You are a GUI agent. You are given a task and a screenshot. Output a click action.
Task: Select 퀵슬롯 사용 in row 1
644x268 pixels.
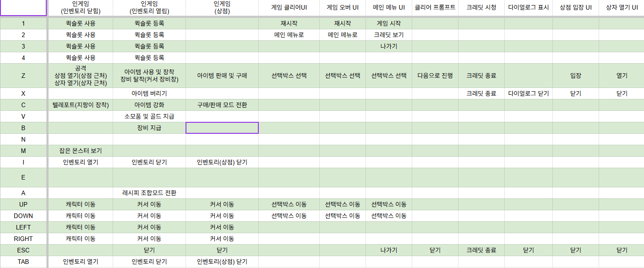pos(81,23)
